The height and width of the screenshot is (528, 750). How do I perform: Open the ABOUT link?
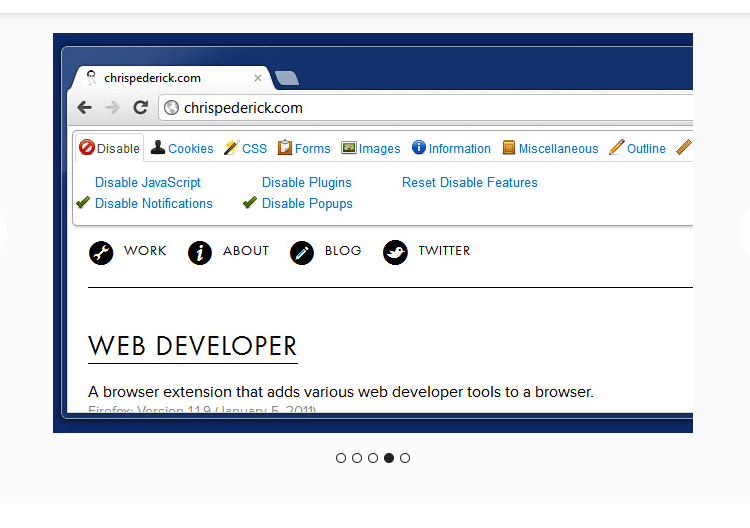click(x=246, y=251)
